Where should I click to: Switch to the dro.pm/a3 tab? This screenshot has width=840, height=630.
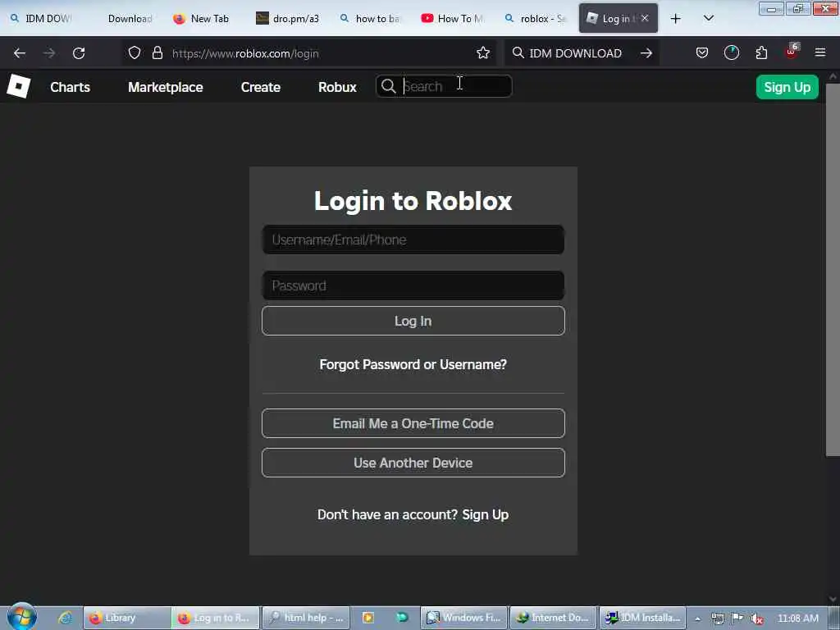(x=290, y=19)
